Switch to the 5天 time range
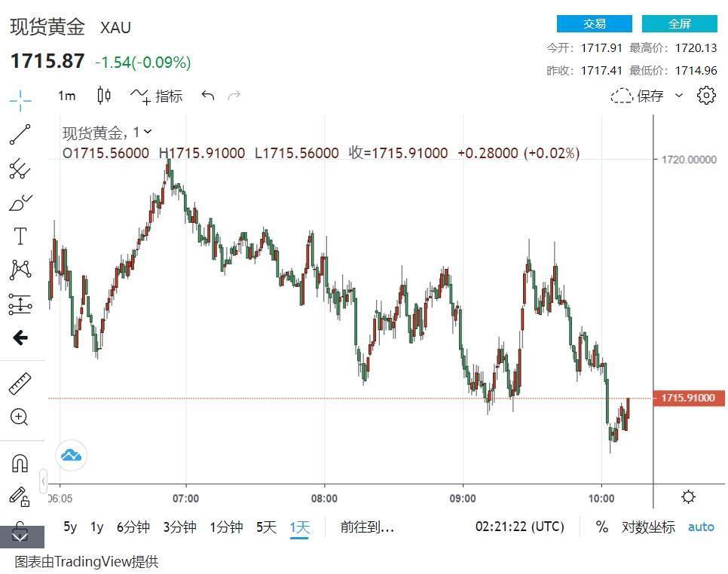This screenshot has width=728, height=574. point(266,527)
